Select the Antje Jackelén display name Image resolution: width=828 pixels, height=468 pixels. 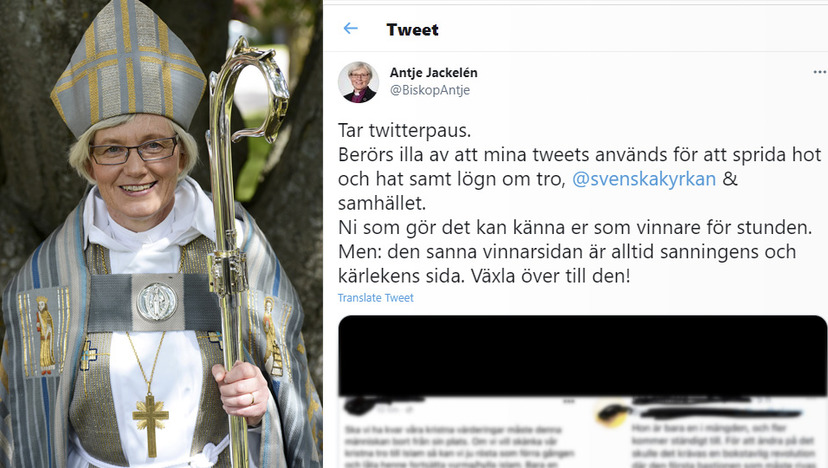click(434, 73)
